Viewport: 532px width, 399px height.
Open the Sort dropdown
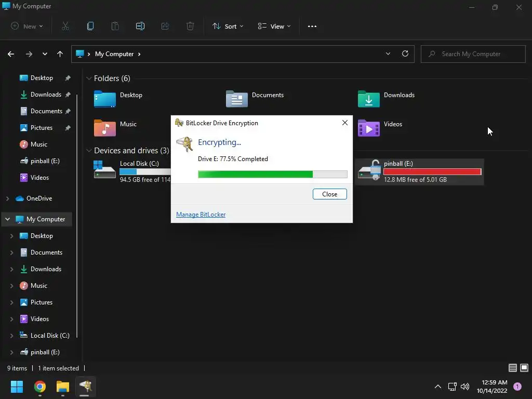pos(228,26)
